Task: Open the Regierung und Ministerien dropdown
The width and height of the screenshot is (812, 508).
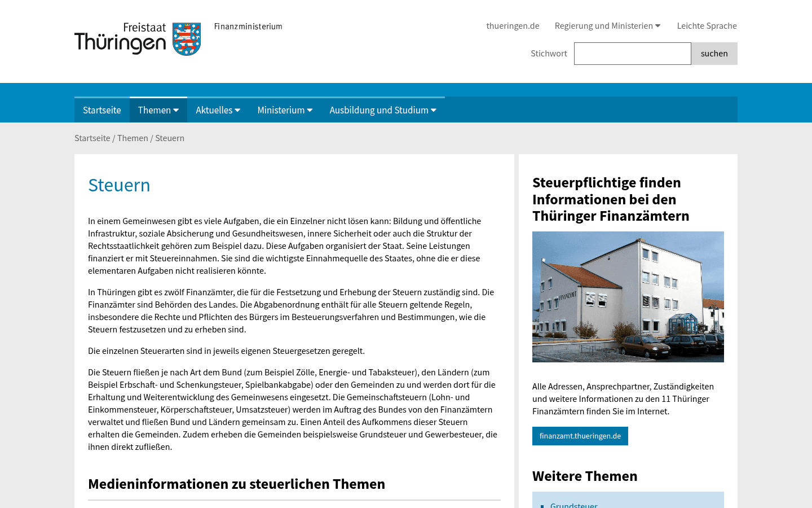Action: (x=607, y=26)
